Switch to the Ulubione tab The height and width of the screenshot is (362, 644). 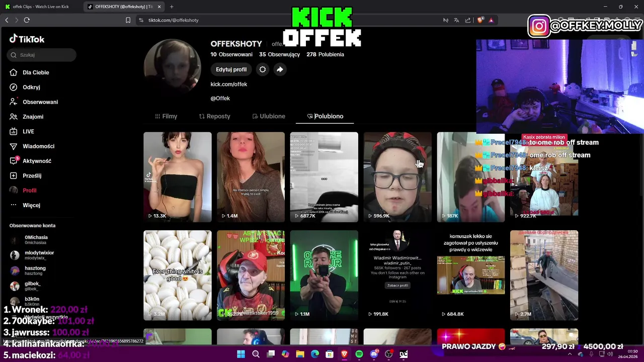(269, 116)
